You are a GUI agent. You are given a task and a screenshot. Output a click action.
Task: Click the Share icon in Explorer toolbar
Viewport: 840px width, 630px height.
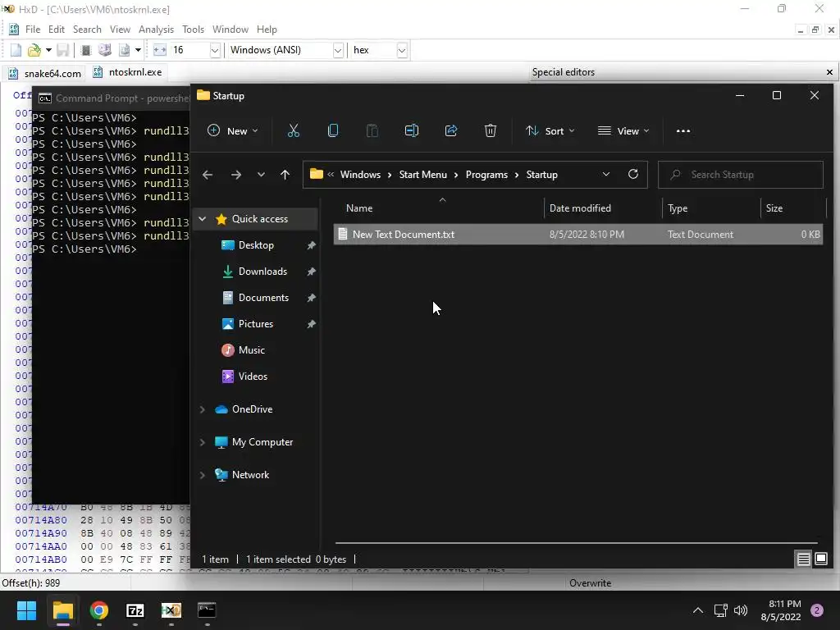pos(451,130)
